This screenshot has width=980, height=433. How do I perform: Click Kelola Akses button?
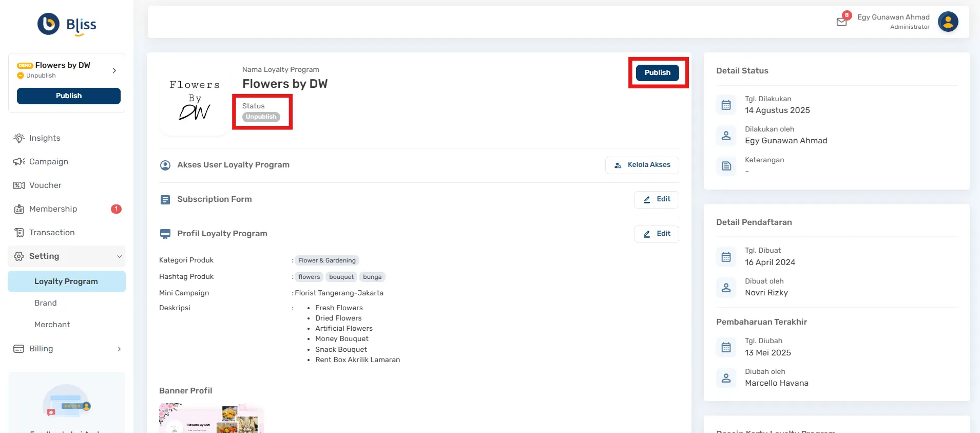[x=642, y=165]
